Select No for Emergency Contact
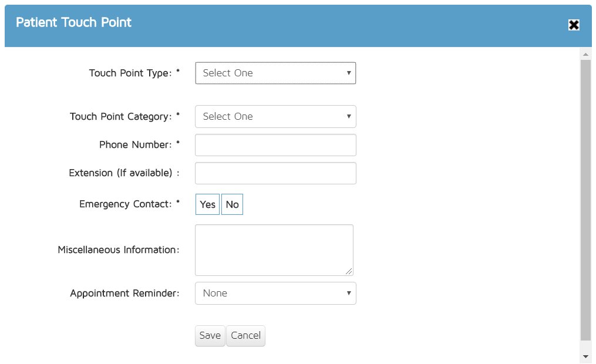This screenshot has height=364, width=596. 232,205
